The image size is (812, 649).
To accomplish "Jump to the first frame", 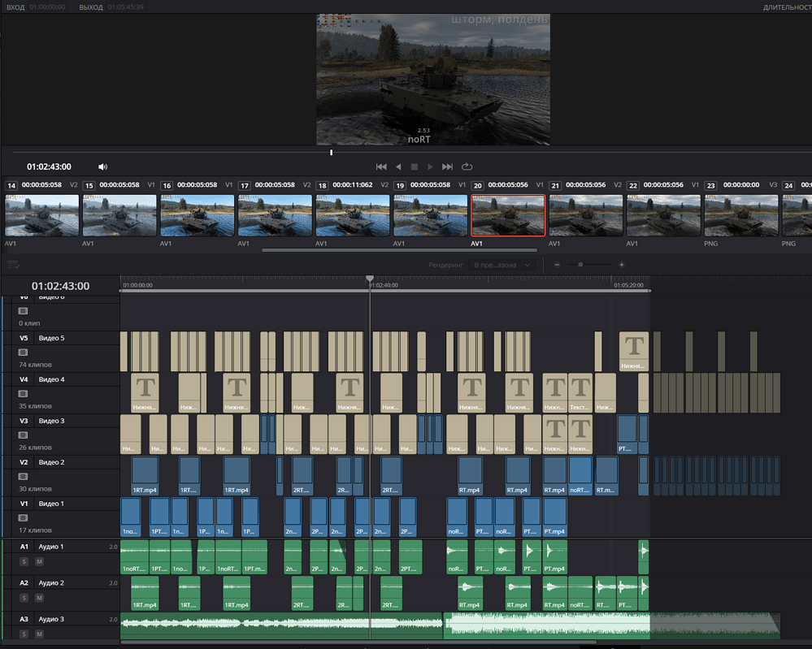I will 381,167.
